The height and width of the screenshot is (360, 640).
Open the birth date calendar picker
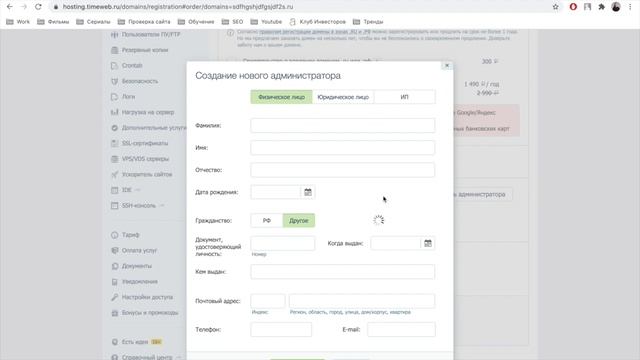coord(308,192)
